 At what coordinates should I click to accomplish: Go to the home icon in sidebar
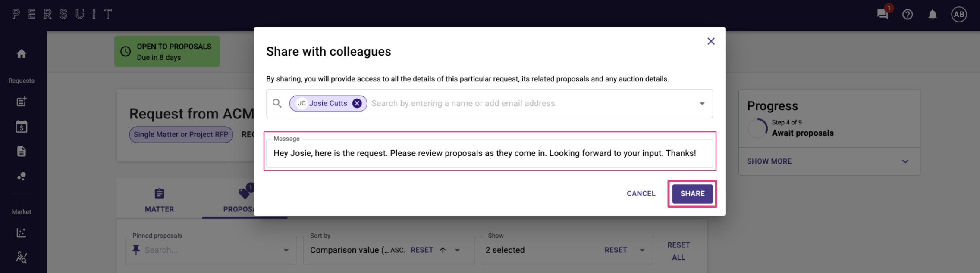pyautogui.click(x=22, y=54)
